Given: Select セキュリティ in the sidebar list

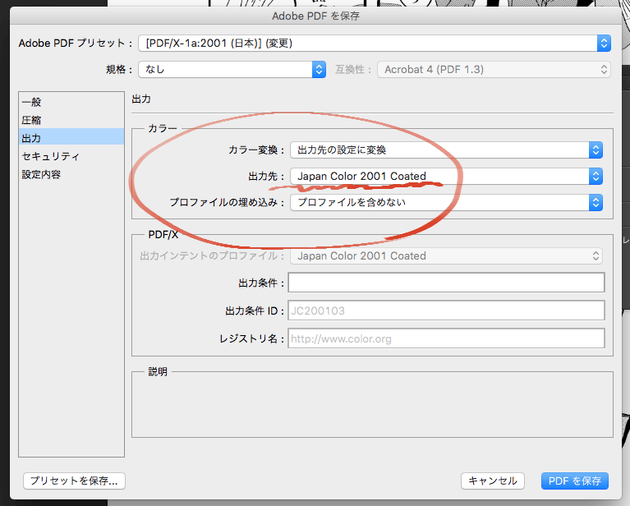Looking at the screenshot, I should tap(72, 156).
